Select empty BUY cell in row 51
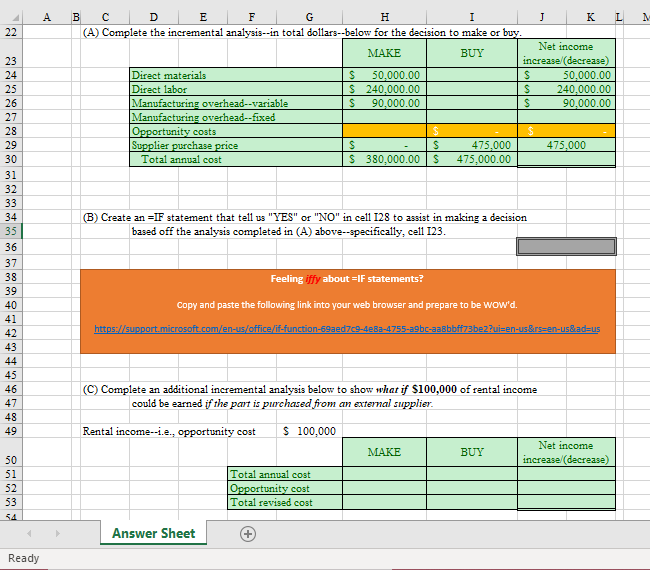The width and height of the screenshot is (650, 570). (x=472, y=474)
